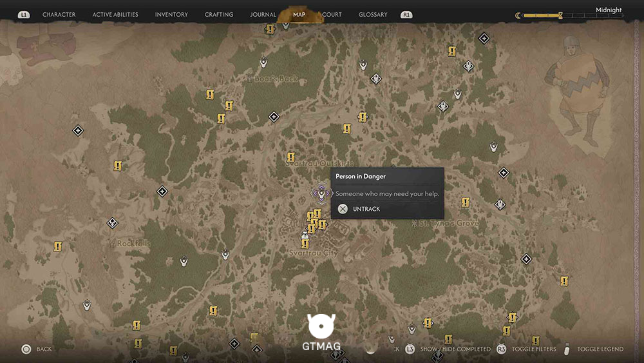Toggle Show / Hide Completed
This screenshot has width=644, height=363.
455,349
